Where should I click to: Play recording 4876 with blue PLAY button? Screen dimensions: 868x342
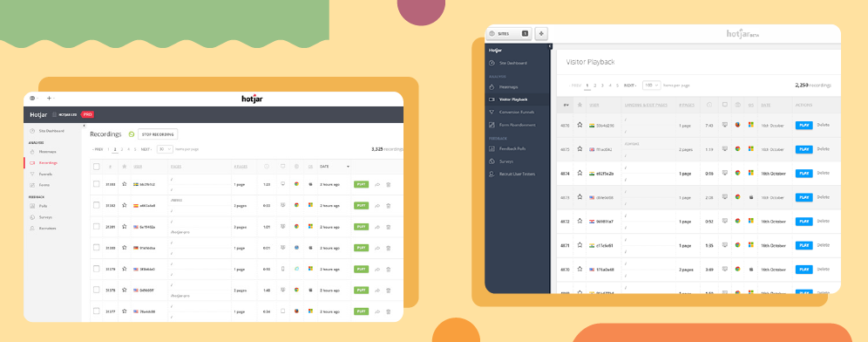pyautogui.click(x=804, y=126)
